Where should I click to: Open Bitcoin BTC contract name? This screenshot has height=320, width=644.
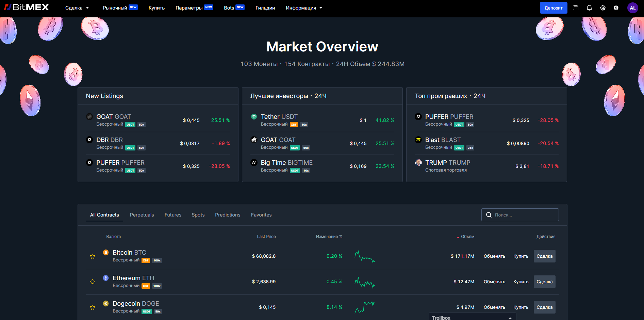point(129,253)
